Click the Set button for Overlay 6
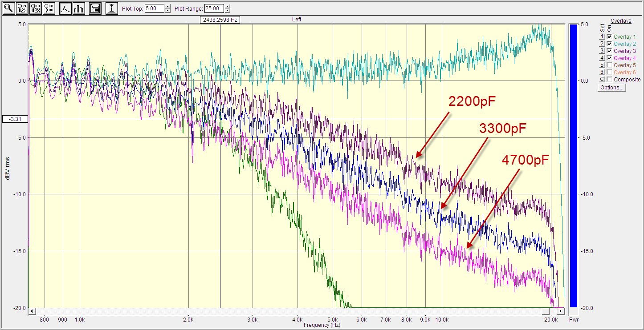Image resolution: width=644 pixels, height=330 pixels. pyautogui.click(x=602, y=72)
